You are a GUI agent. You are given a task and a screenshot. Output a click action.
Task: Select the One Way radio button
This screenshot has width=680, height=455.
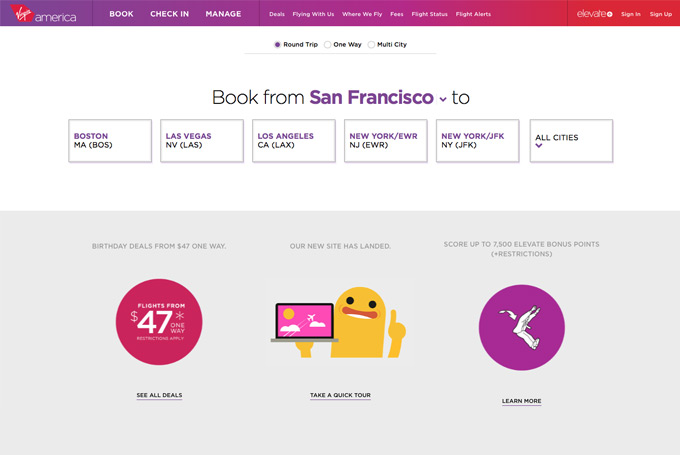click(328, 45)
